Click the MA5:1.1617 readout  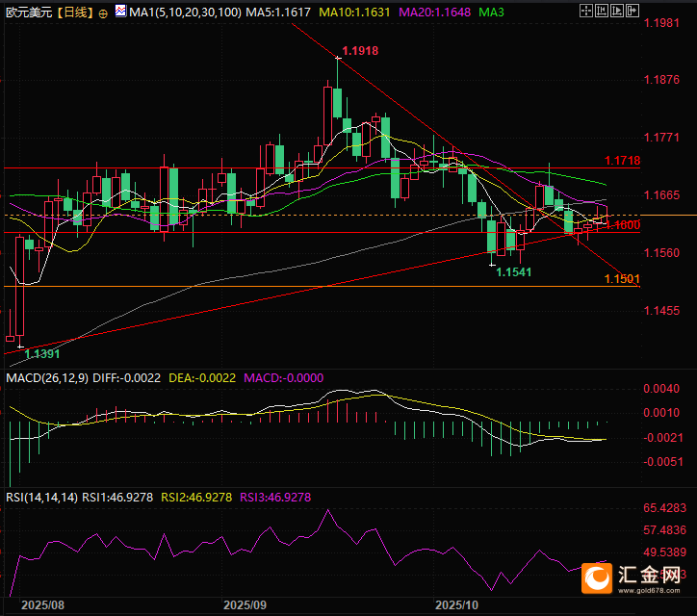278,12
